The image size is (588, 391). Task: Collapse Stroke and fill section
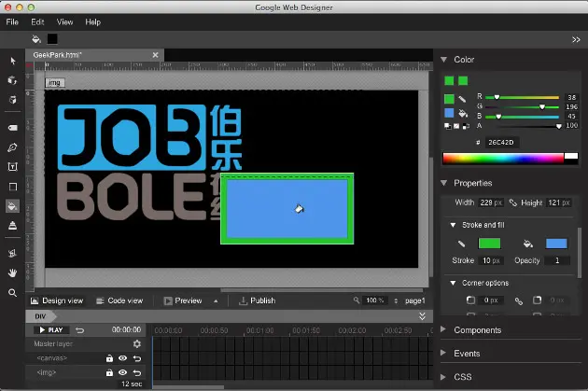[x=453, y=225]
